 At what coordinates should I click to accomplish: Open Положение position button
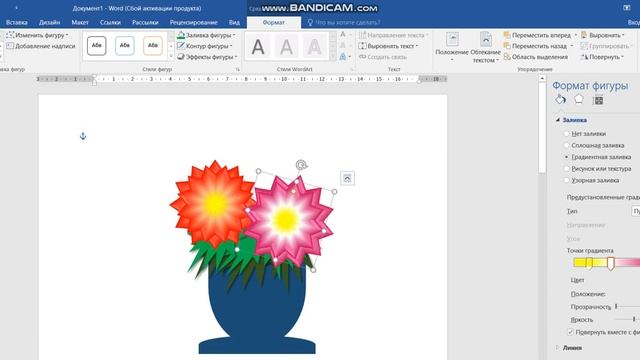click(x=452, y=47)
